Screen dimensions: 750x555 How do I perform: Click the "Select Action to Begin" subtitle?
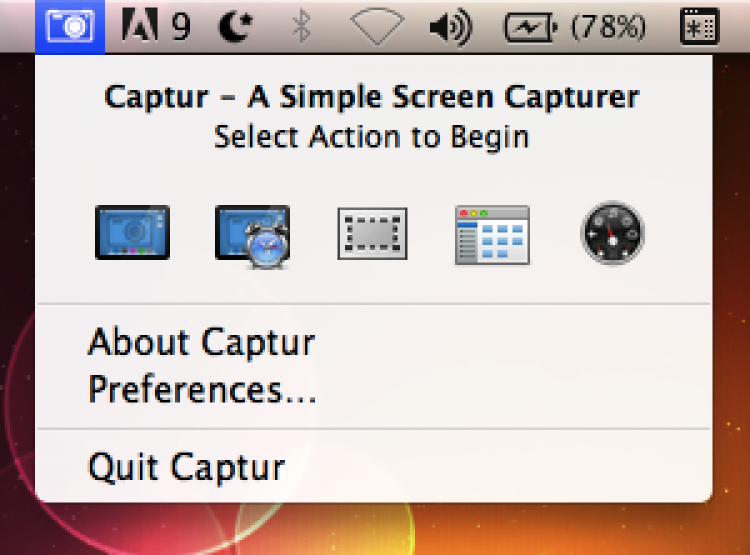pyautogui.click(x=372, y=137)
